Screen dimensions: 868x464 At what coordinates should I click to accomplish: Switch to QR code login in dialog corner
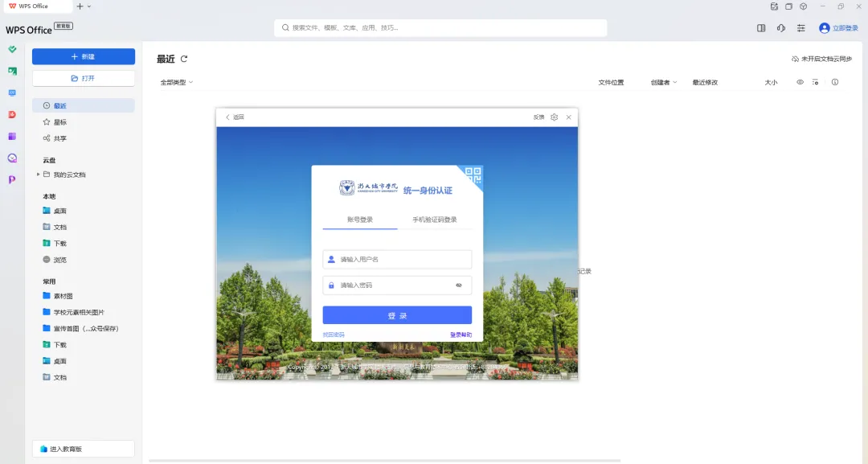(x=473, y=176)
